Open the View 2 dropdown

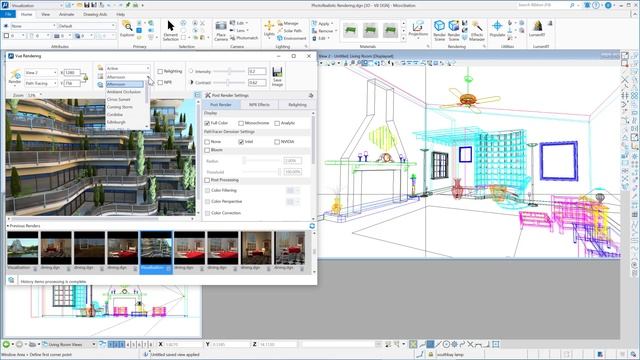coord(41,72)
